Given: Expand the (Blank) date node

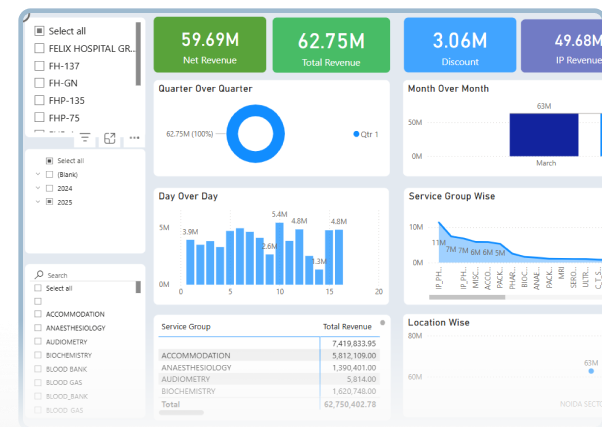Looking at the screenshot, I should [x=37, y=174].
